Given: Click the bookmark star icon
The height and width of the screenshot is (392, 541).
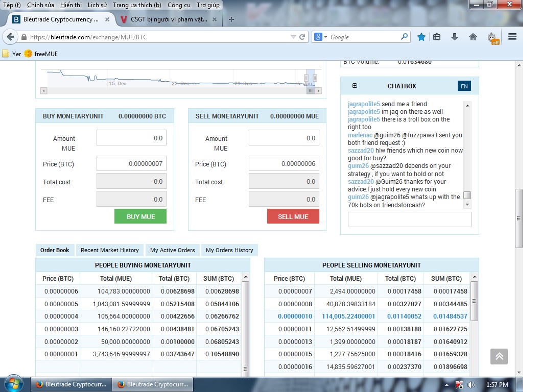Looking at the screenshot, I should [x=421, y=37].
